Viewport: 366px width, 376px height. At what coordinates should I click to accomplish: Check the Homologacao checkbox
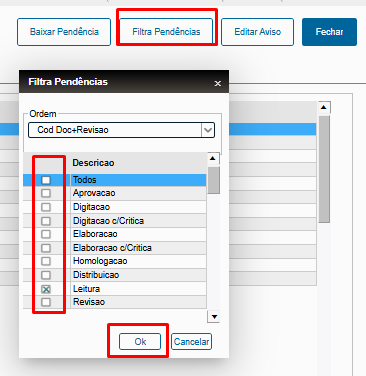pos(46,261)
